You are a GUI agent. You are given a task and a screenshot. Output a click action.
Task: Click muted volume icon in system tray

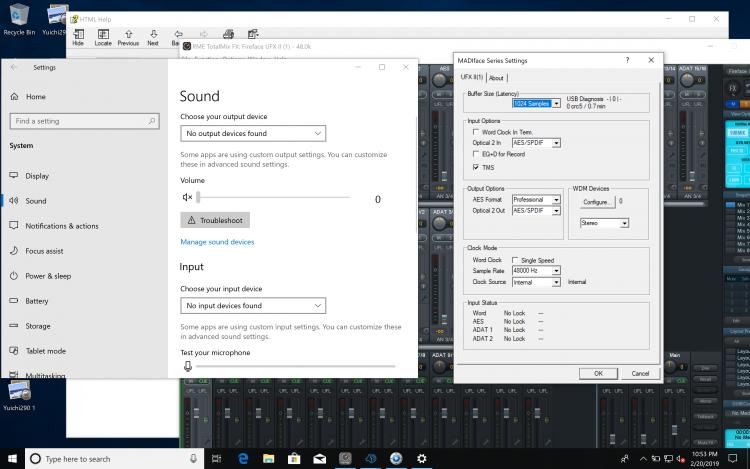tap(681, 459)
